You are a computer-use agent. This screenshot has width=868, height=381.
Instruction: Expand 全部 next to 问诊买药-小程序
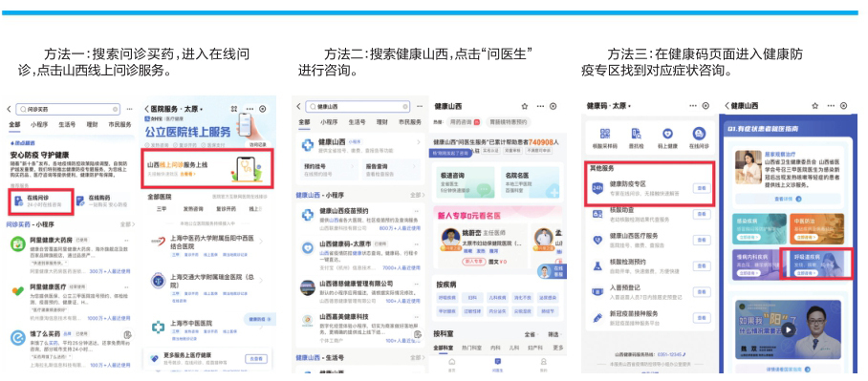(x=127, y=224)
